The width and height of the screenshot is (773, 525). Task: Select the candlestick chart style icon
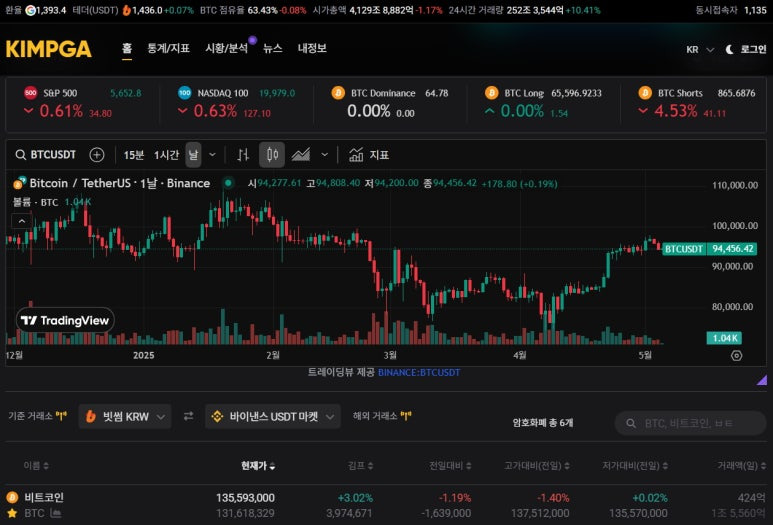272,155
